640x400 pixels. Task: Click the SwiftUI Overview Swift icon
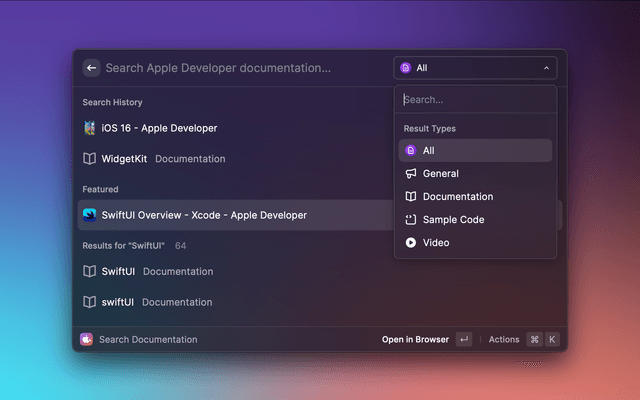click(x=90, y=215)
